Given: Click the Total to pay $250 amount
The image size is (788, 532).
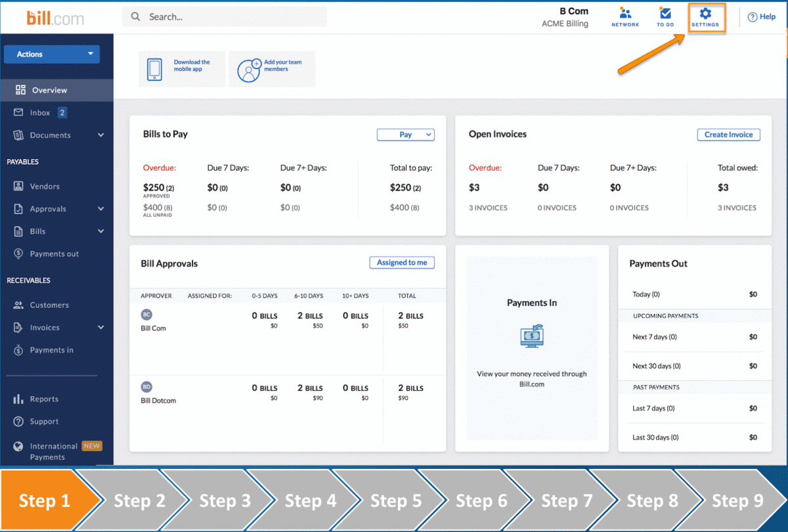Looking at the screenshot, I should (x=405, y=188).
